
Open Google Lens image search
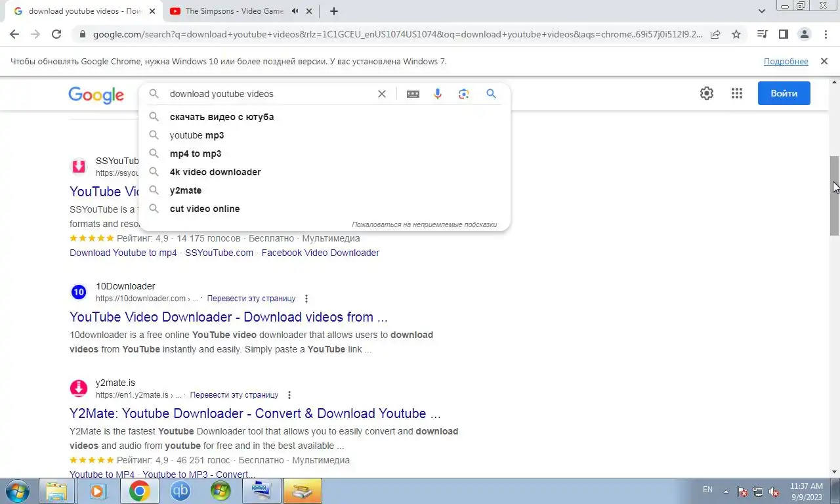464,94
